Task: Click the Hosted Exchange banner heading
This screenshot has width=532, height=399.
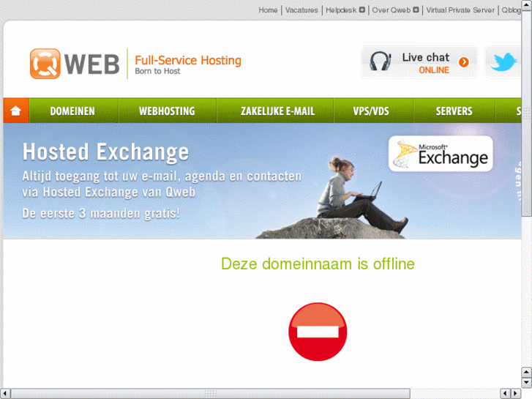Action: [105, 152]
